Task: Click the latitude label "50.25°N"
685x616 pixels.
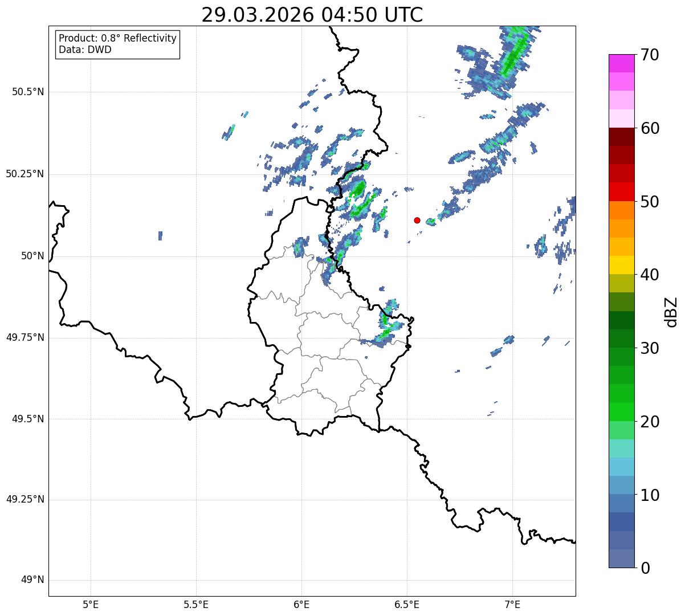Action: coord(25,174)
